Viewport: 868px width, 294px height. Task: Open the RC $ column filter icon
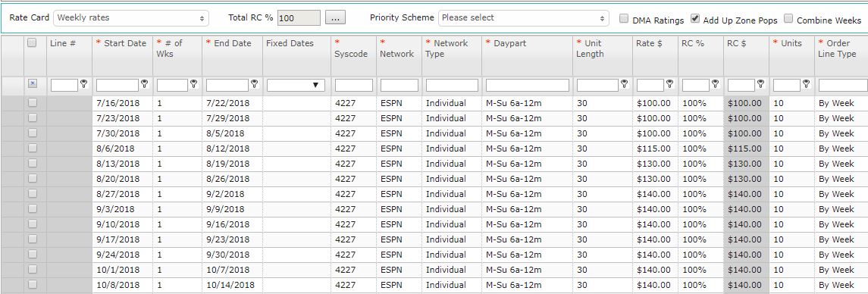(760, 84)
